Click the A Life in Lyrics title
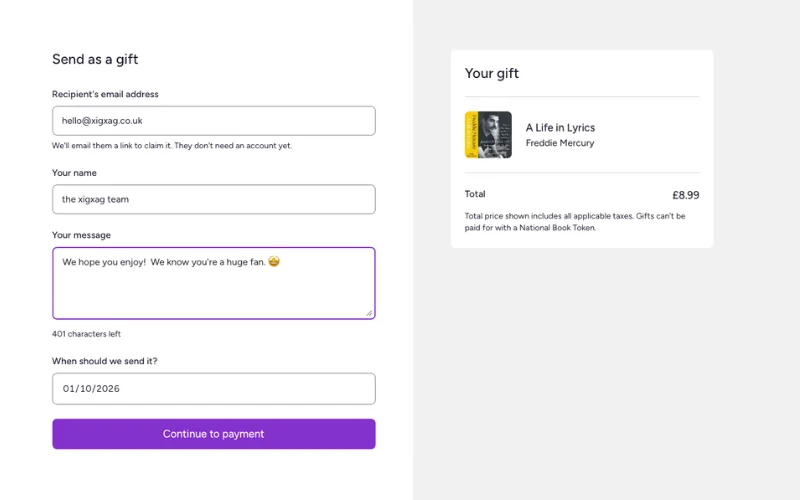 (x=560, y=128)
